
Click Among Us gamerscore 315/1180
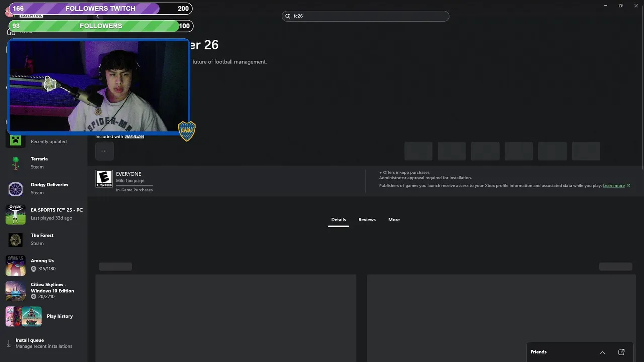[43, 269]
